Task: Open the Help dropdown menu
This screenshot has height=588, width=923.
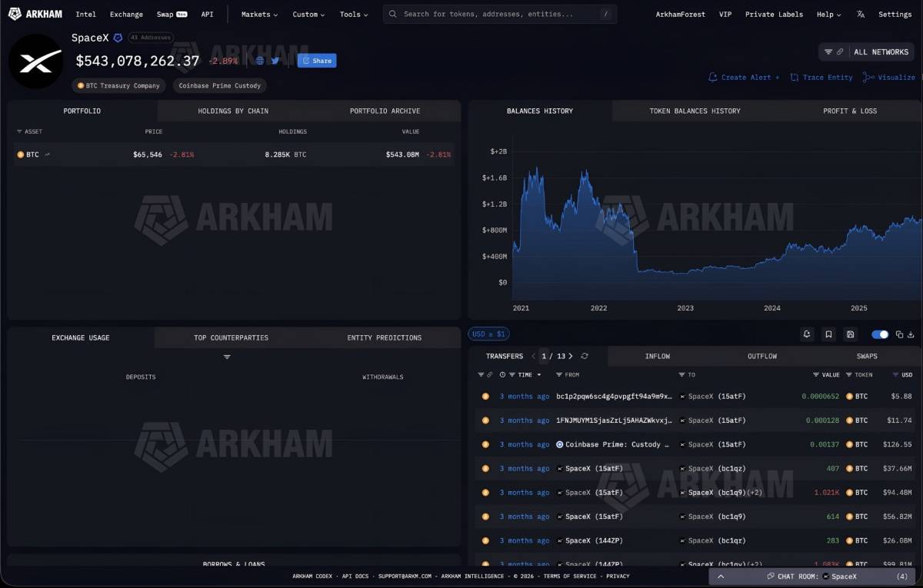Action: point(829,14)
